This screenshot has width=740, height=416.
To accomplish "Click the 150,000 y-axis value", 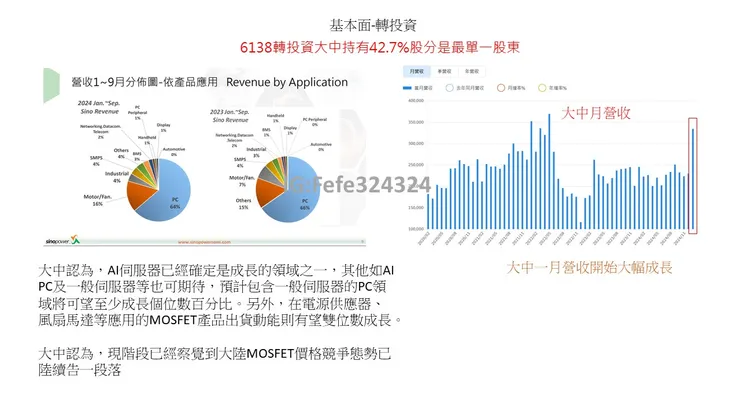I will click(416, 207).
